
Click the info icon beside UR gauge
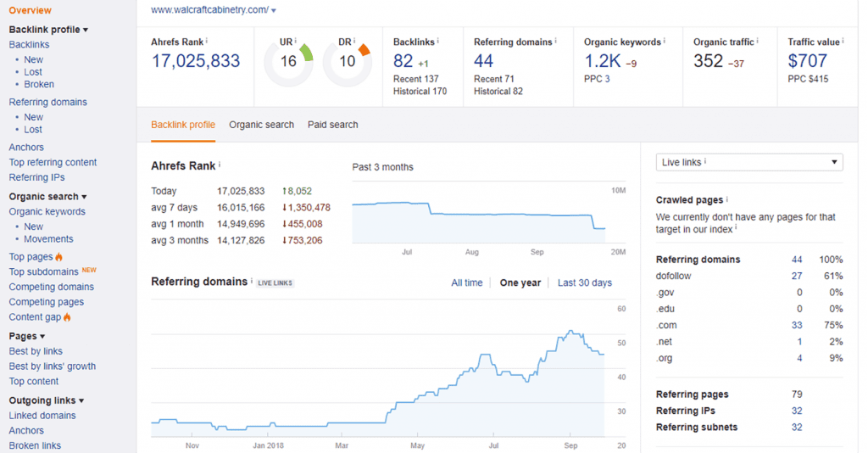coord(296,41)
